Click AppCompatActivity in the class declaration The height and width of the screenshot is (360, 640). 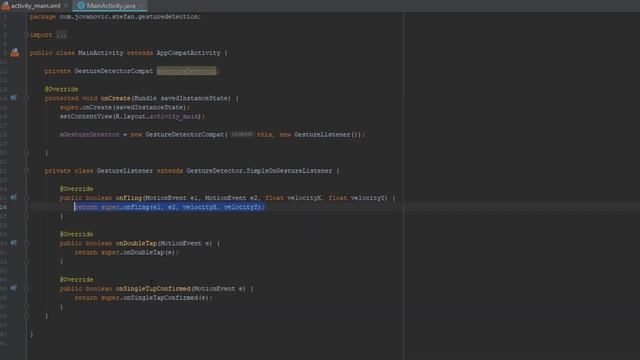[x=188, y=53]
